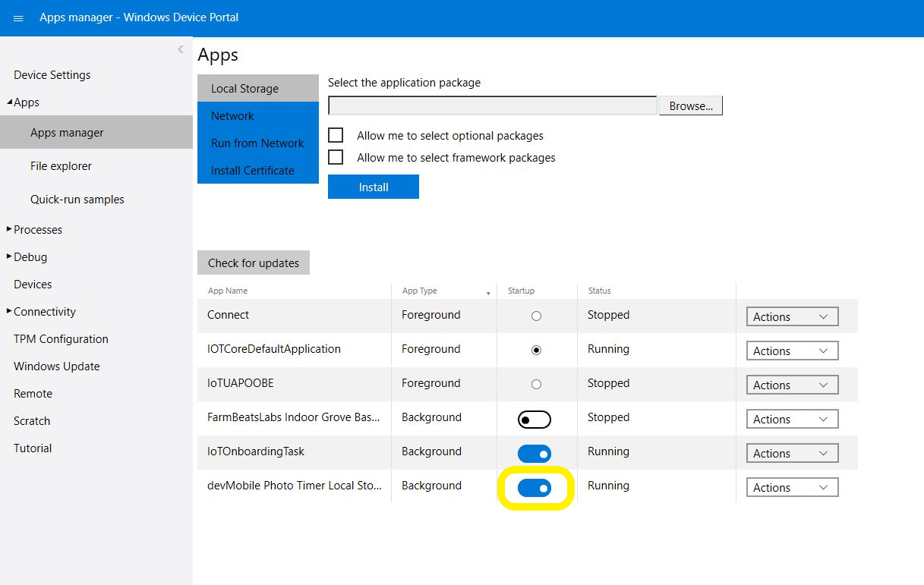Disable IoTOnboardingTask startup toggle
Screen dimensions: 924x585
[535, 454]
